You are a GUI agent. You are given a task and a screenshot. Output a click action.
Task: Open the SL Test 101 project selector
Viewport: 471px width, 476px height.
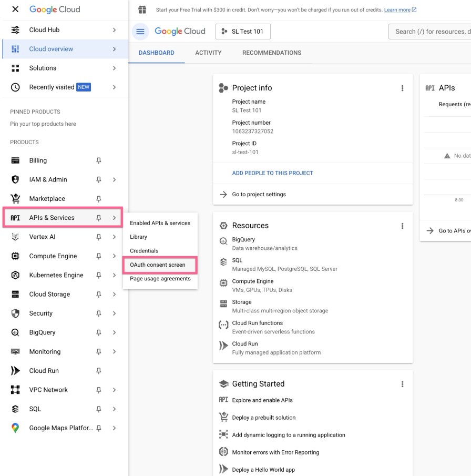pos(243,32)
